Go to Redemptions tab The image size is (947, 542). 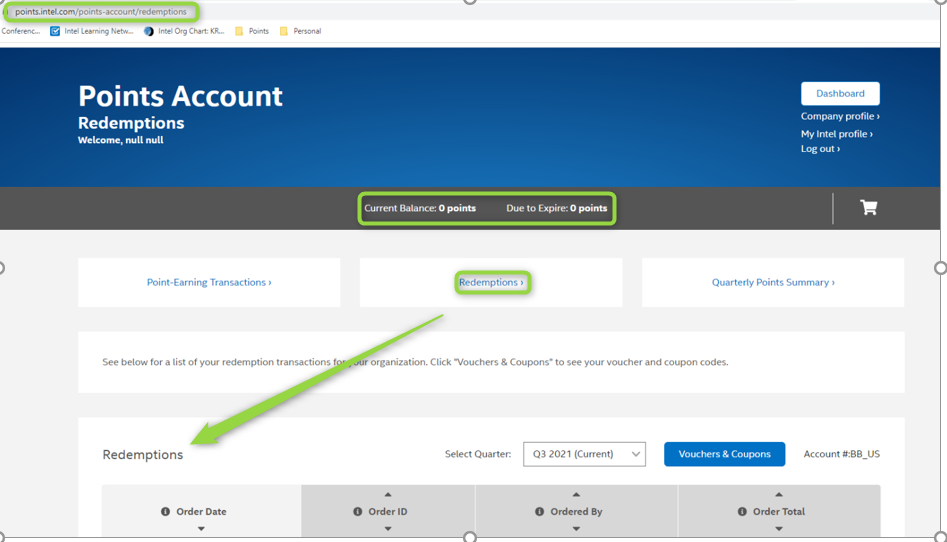pos(491,282)
